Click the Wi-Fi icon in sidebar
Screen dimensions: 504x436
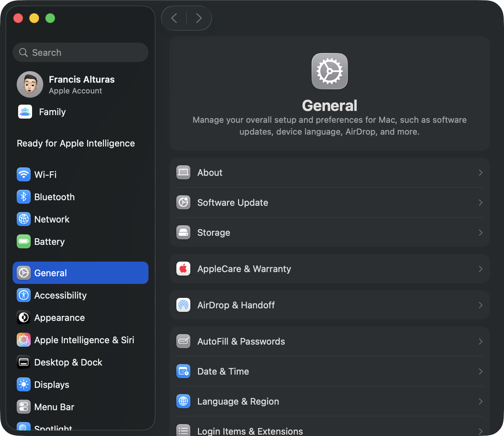tap(24, 174)
